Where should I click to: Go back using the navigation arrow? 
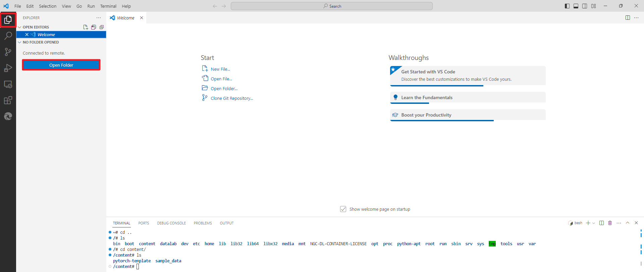click(215, 6)
